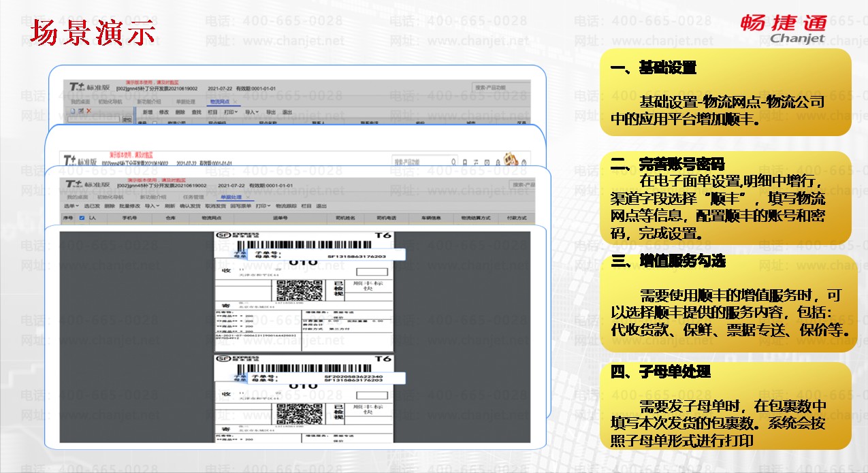The height and width of the screenshot is (473, 868).
Task: Click the magnifier icon in the middle window's search box
Action: click(453, 161)
